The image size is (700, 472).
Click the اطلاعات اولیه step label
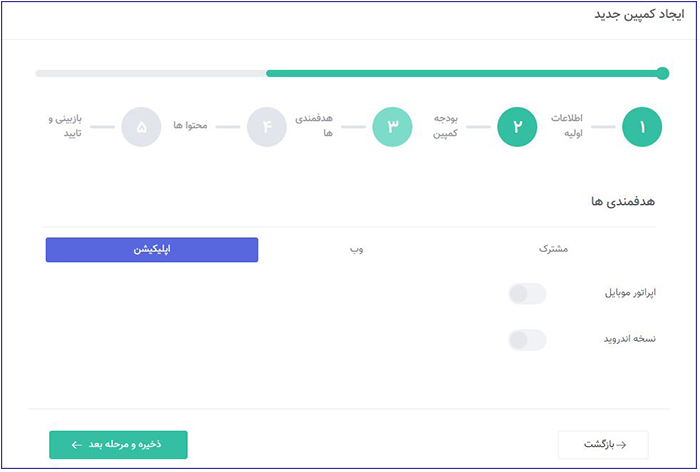(568, 125)
